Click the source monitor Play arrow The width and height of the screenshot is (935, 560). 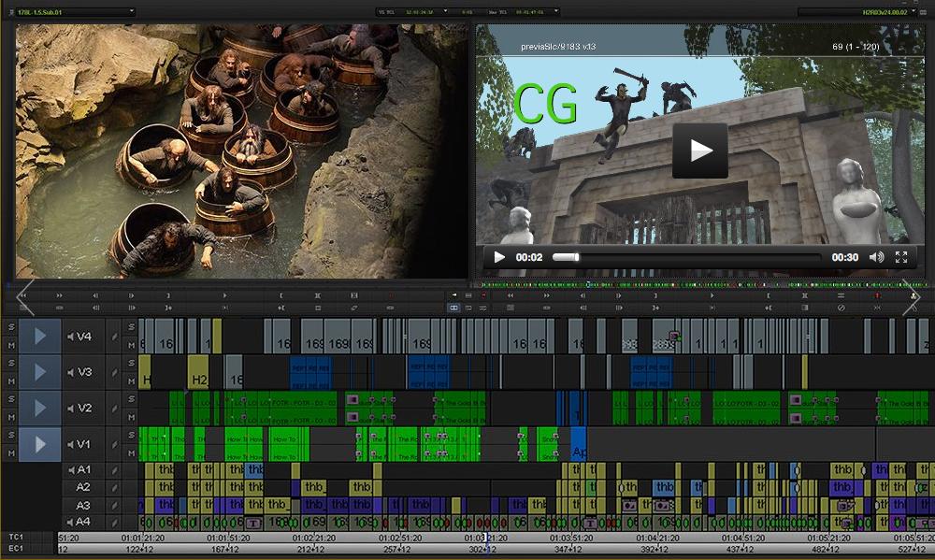224,295
